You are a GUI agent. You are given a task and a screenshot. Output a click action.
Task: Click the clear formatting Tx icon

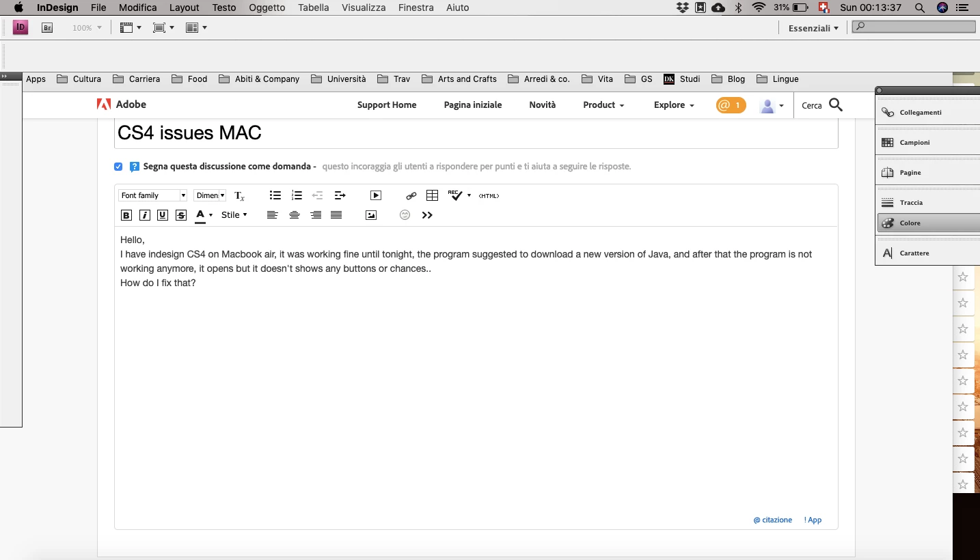[x=239, y=196]
